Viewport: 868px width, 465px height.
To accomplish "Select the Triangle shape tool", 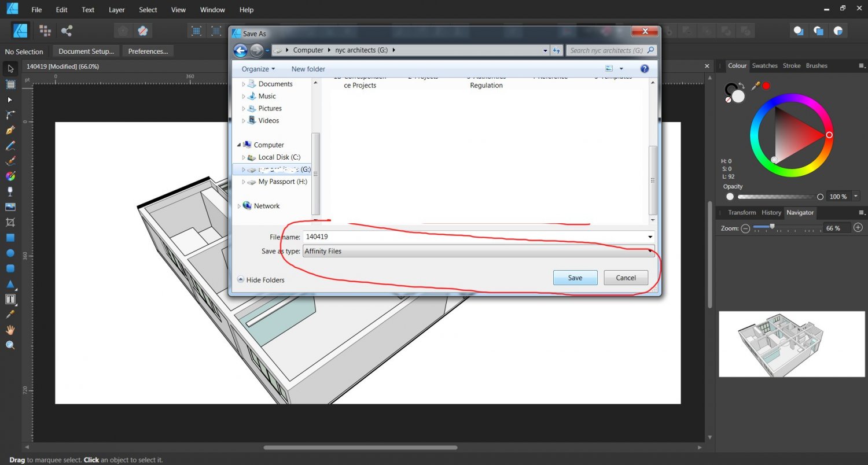I will (10, 284).
